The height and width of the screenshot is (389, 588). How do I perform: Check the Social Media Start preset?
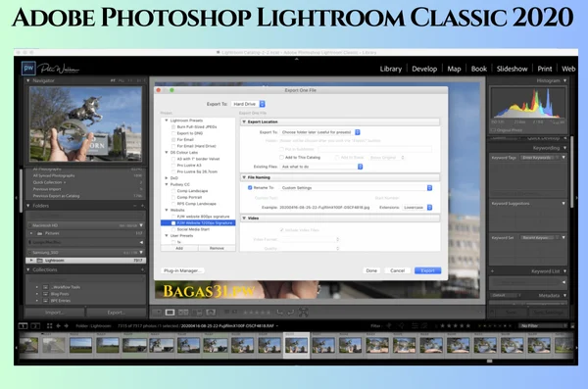click(x=173, y=229)
